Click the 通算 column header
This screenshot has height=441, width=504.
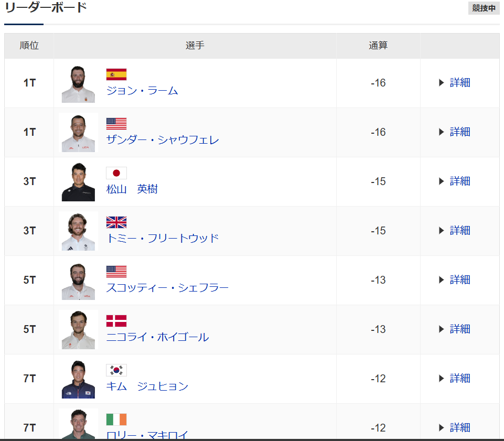click(x=378, y=45)
